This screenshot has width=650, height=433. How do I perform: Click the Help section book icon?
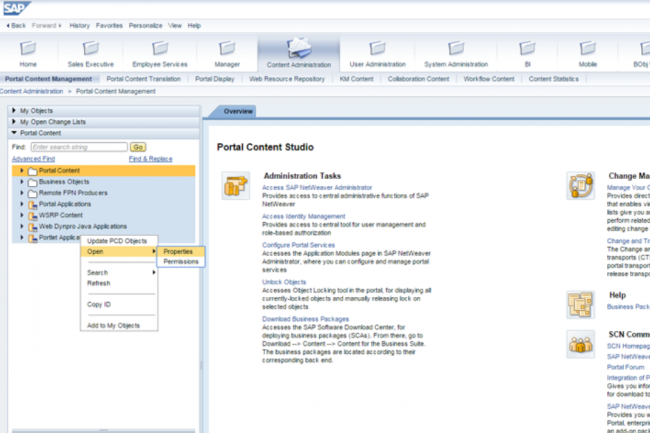(x=580, y=302)
